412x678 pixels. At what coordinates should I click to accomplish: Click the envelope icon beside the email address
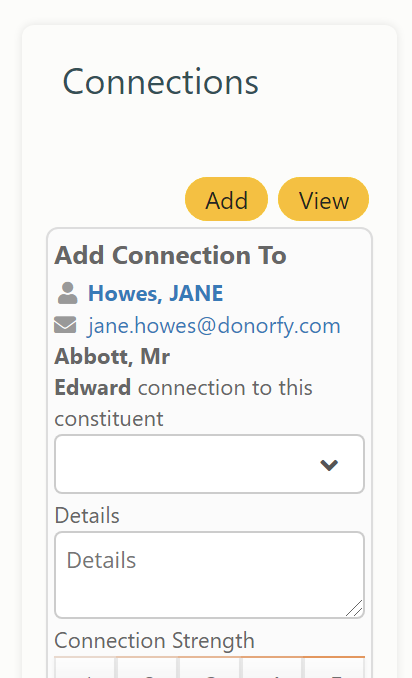coord(65,325)
